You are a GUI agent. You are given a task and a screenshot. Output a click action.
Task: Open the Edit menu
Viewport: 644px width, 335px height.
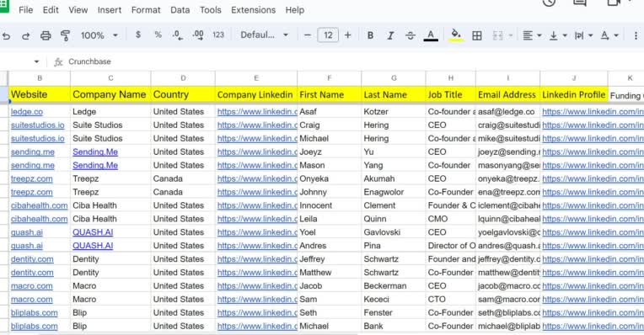point(51,10)
